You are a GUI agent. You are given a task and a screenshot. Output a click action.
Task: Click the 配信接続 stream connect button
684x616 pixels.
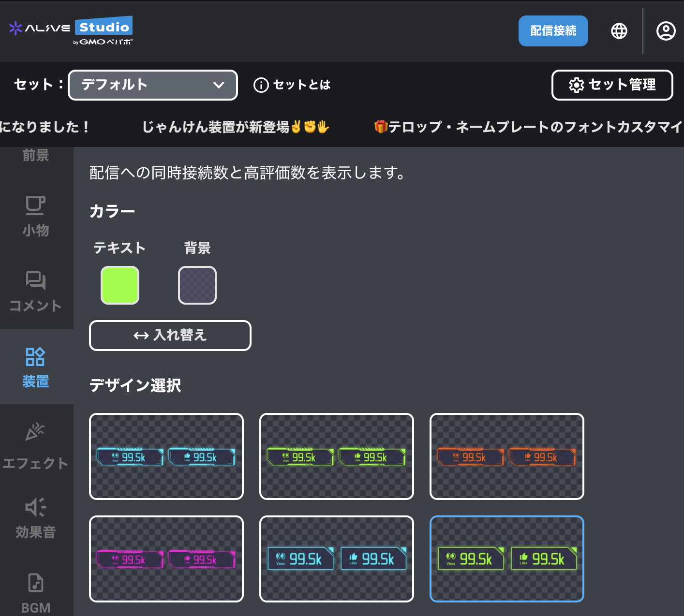[553, 31]
